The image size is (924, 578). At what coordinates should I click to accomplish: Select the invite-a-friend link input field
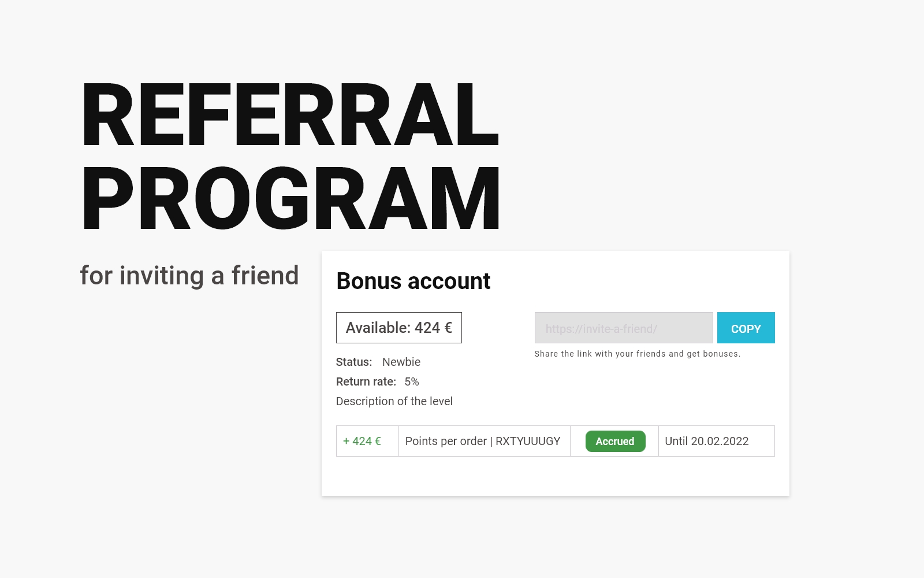(x=624, y=328)
